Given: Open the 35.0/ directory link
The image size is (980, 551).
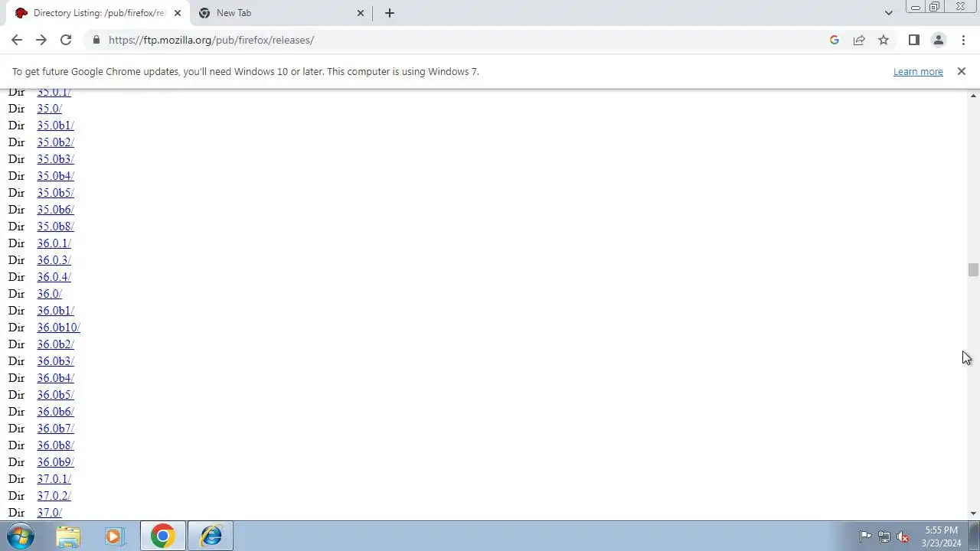Looking at the screenshot, I should tap(50, 109).
